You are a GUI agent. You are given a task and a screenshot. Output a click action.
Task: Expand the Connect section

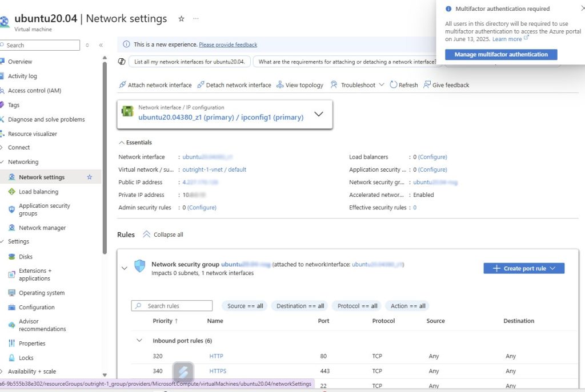click(x=19, y=148)
